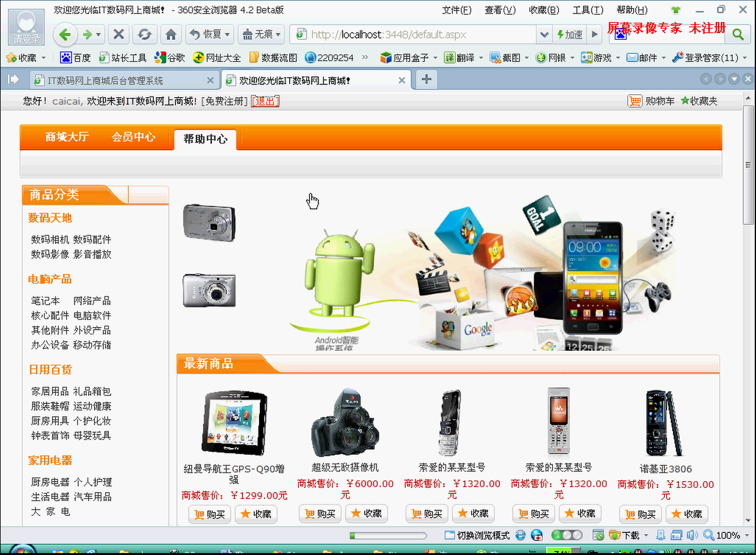Open the 笔记本 category link
Screen dimensions: 756x555
[x=46, y=301]
